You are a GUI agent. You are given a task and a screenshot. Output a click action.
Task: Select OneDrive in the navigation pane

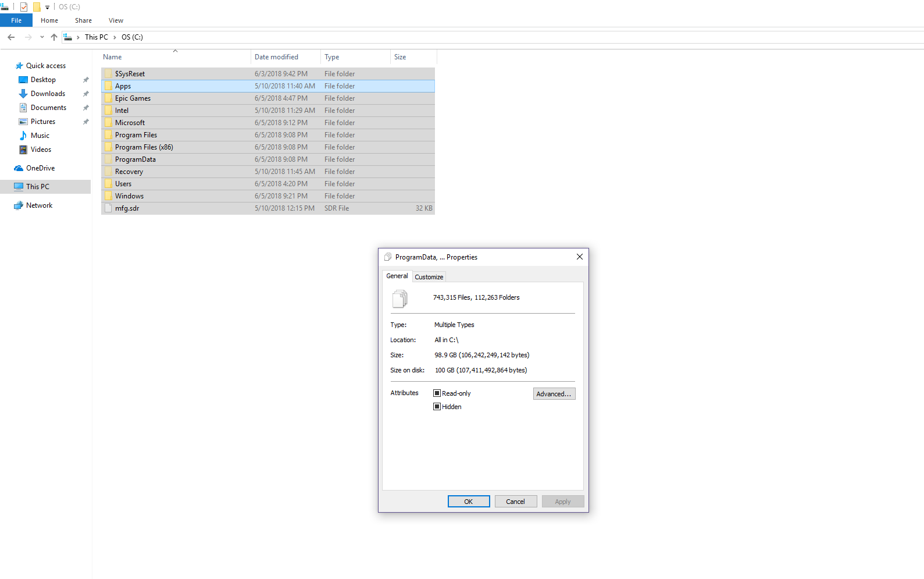click(40, 168)
